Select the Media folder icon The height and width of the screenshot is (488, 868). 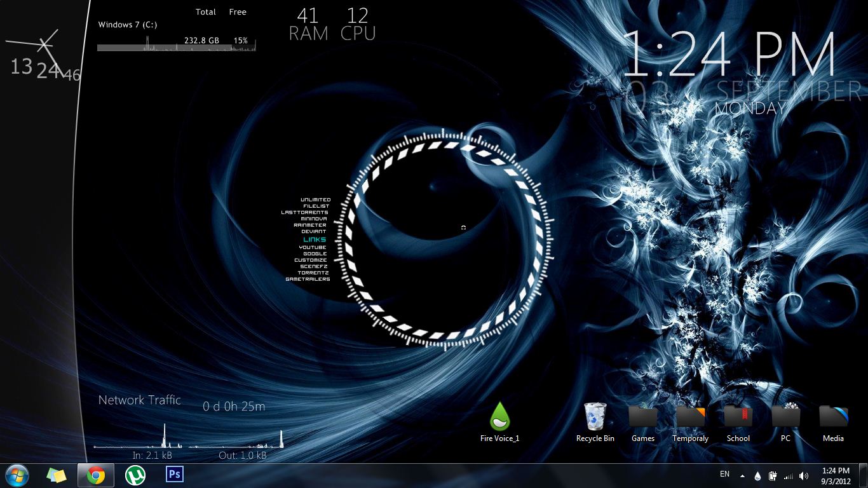point(833,417)
